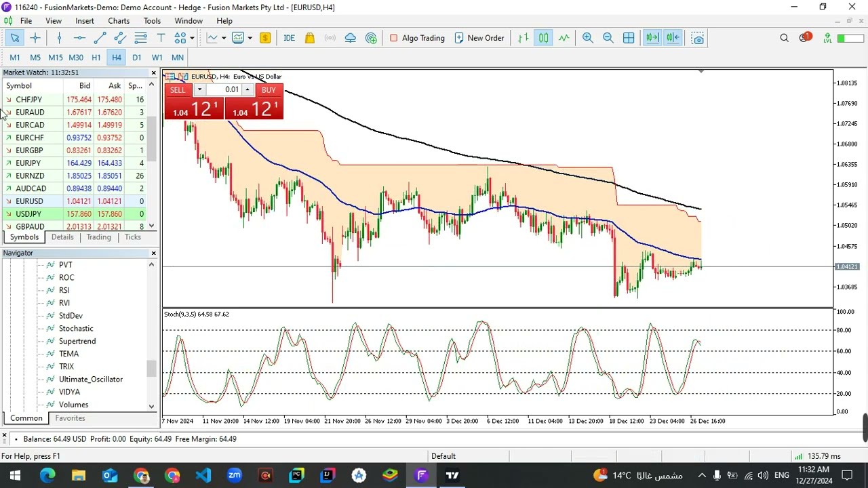Select the Fibonacci retracement tool
Screen dimensions: 868x488
tap(140, 38)
